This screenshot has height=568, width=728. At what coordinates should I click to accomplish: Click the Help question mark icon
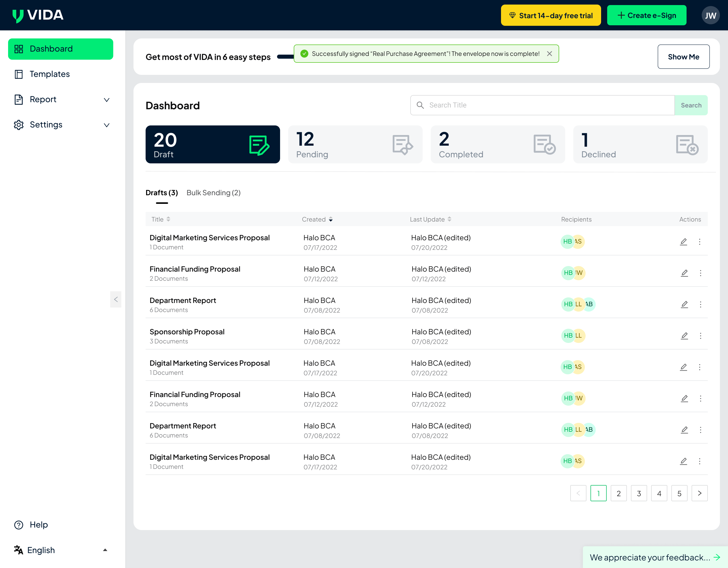click(x=19, y=525)
